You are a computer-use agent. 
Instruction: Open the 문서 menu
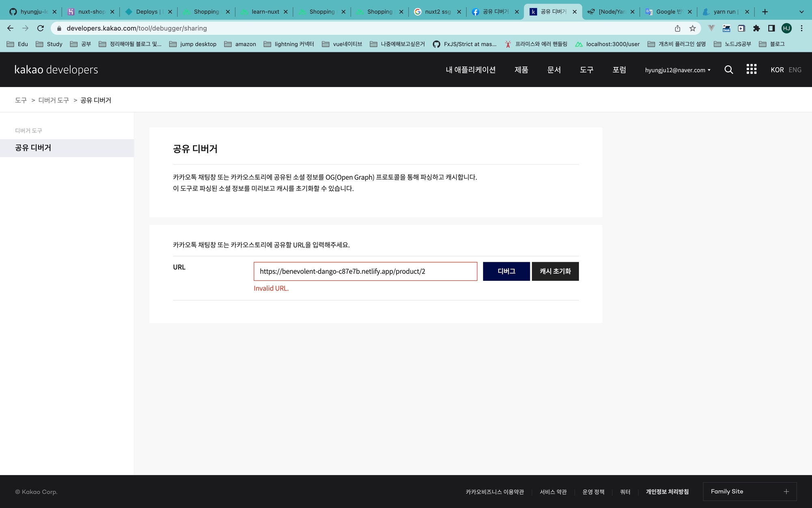point(554,69)
